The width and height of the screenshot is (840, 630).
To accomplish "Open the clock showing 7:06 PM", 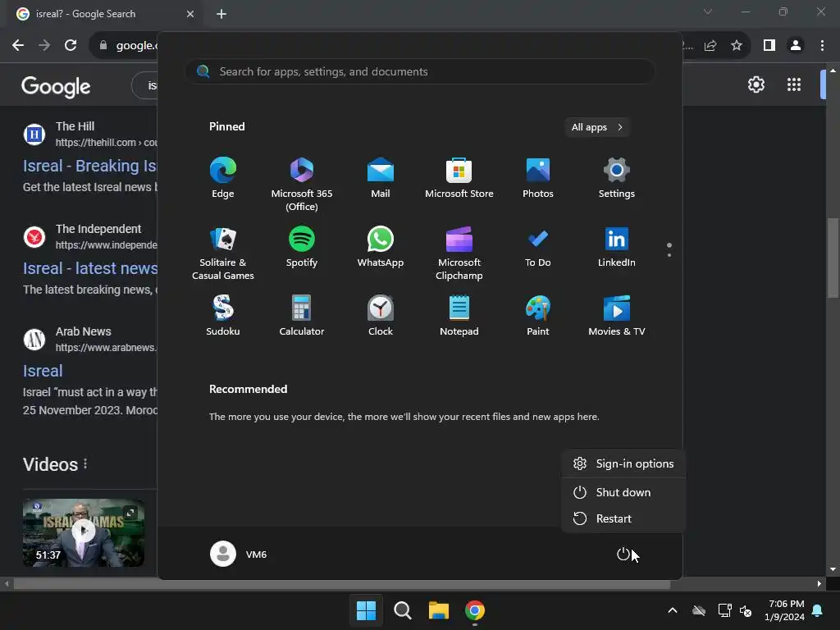I will point(785,610).
